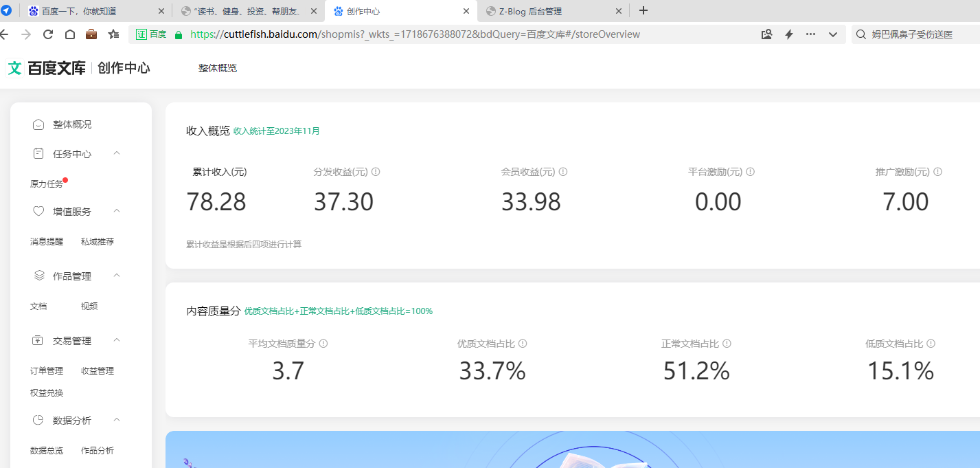Image resolution: width=980 pixels, height=468 pixels.
Task: Click info icon next to 平均文档质量分
Action: click(323, 344)
